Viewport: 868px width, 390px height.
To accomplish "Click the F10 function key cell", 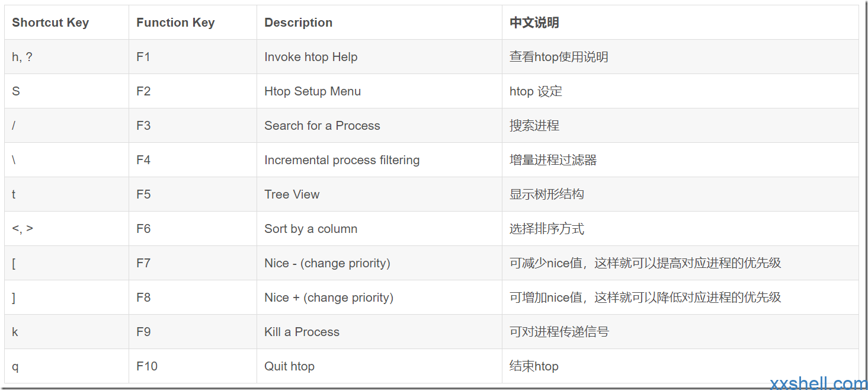I will click(x=193, y=366).
